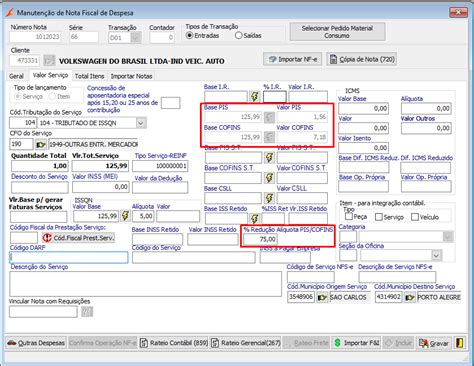Click application icon in title bar
The width and height of the screenshot is (474, 366).
click(x=10, y=13)
